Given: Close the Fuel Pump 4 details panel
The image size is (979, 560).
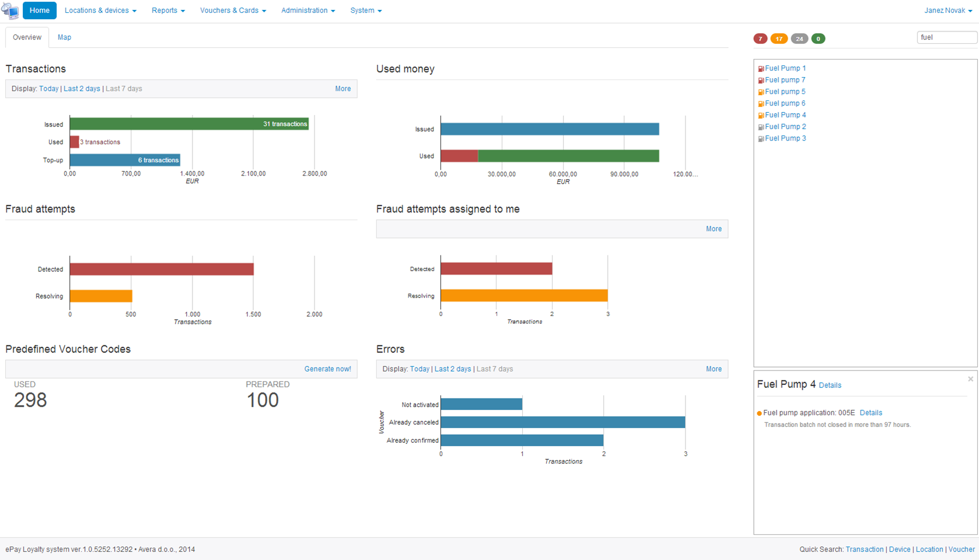Looking at the screenshot, I should click(970, 379).
